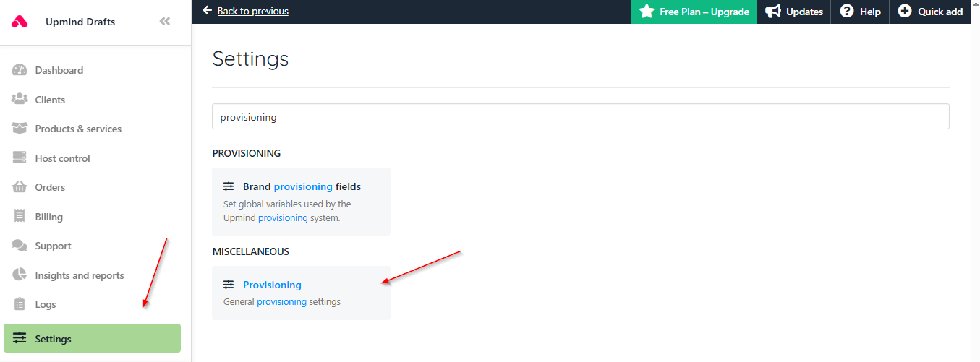The image size is (980, 362).
Task: Click the Products & services boxes icon
Action: (x=20, y=129)
